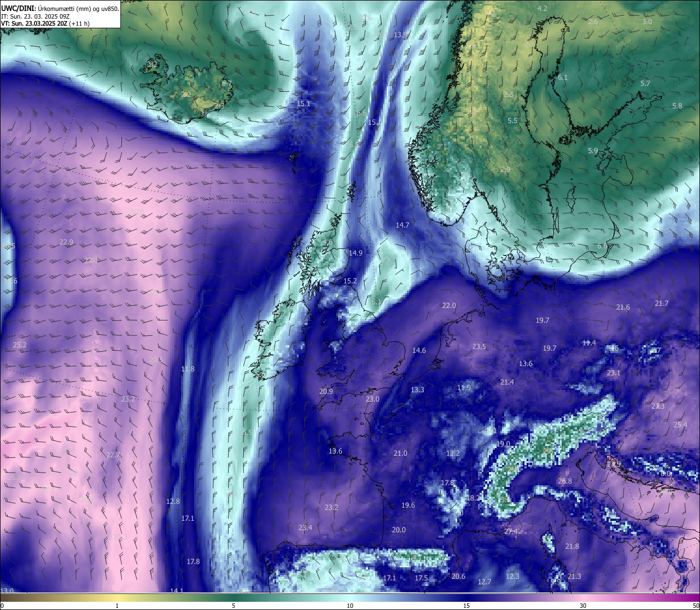Click the 21.3 map value
700x610 pixels.
point(574,576)
